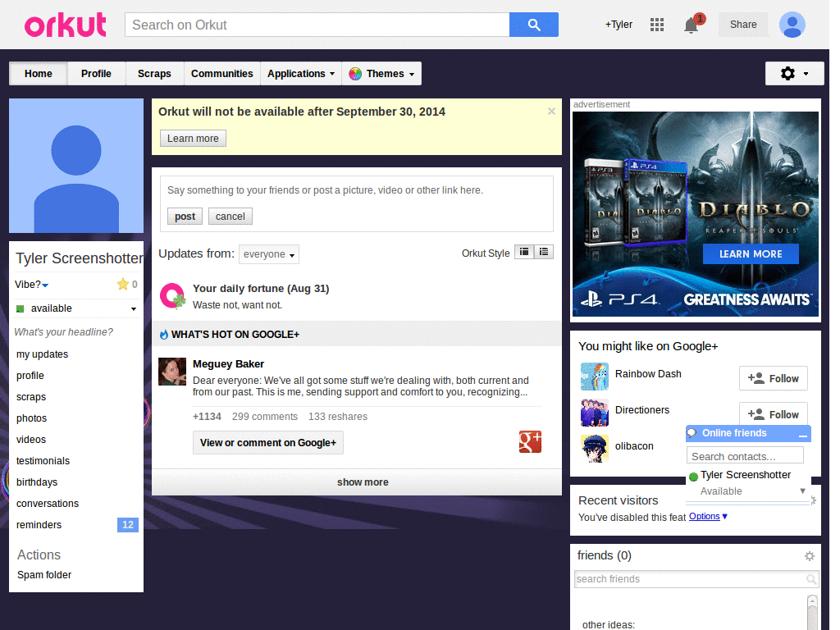Go to the Communities tab
This screenshot has width=840, height=630.
tap(221, 73)
